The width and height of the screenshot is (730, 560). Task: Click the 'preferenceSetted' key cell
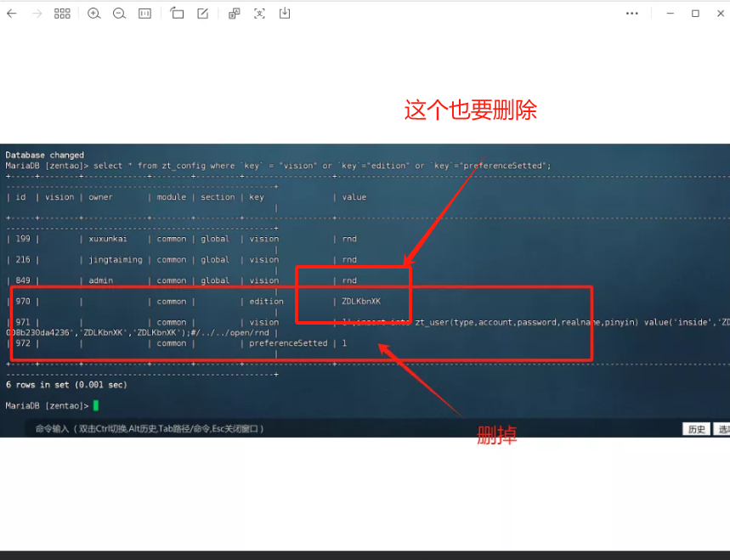[x=288, y=343]
